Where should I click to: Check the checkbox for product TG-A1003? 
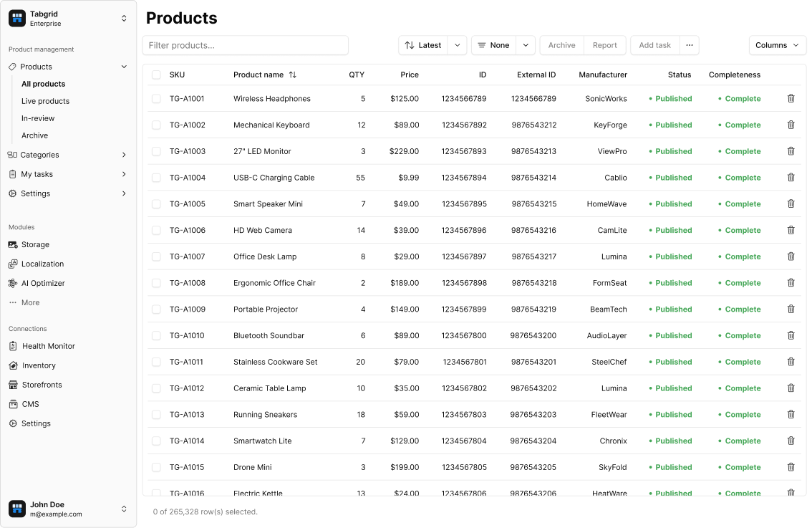click(x=156, y=151)
